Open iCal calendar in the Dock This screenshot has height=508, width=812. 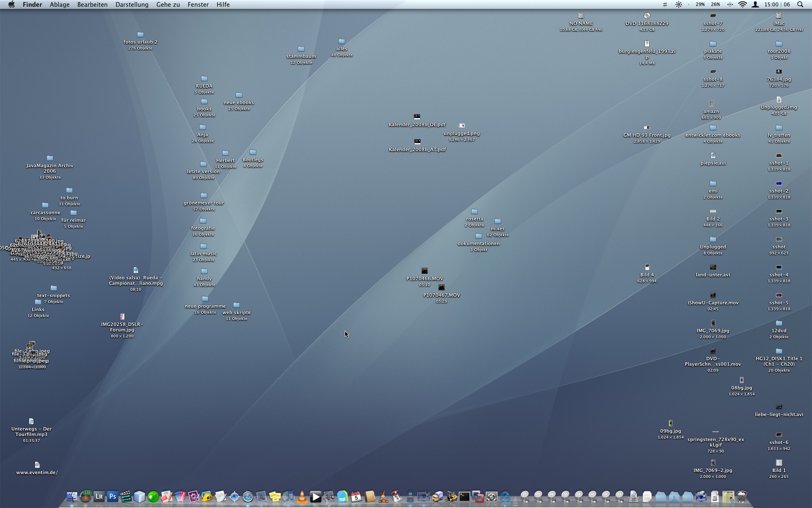point(356,497)
